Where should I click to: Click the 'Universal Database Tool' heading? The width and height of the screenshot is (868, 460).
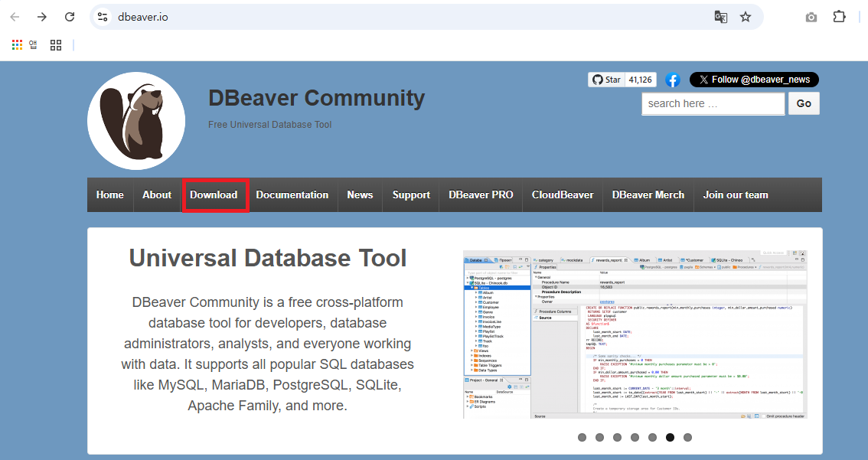268,259
